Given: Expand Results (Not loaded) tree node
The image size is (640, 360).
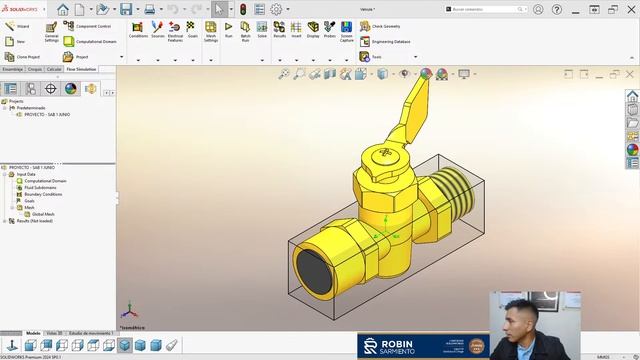Looking at the screenshot, I should 5,221.
